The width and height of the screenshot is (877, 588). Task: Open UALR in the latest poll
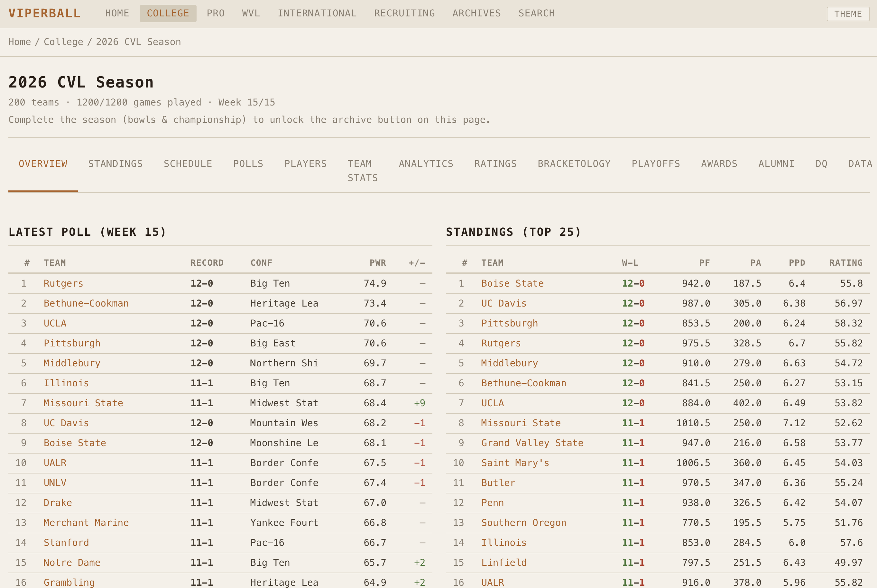(55, 463)
